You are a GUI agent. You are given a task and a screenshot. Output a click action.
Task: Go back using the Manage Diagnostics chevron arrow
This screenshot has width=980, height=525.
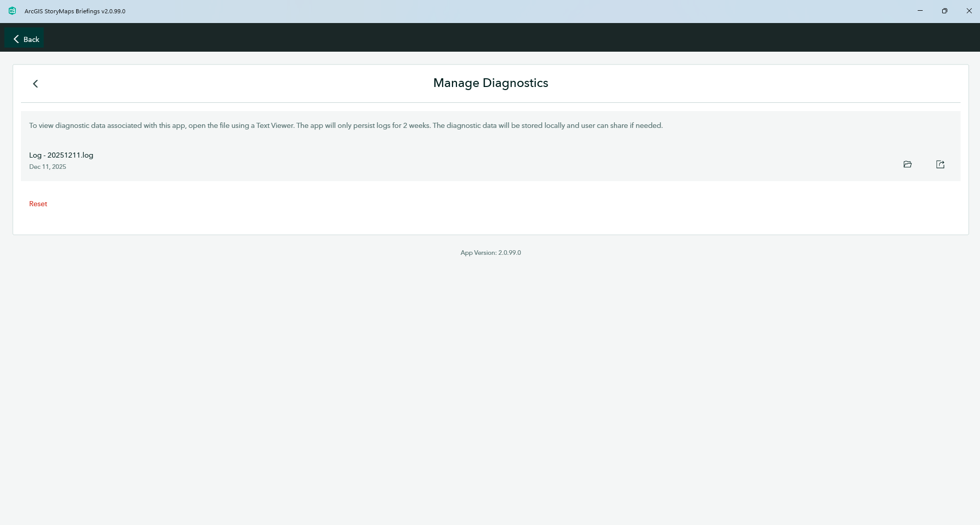point(35,83)
